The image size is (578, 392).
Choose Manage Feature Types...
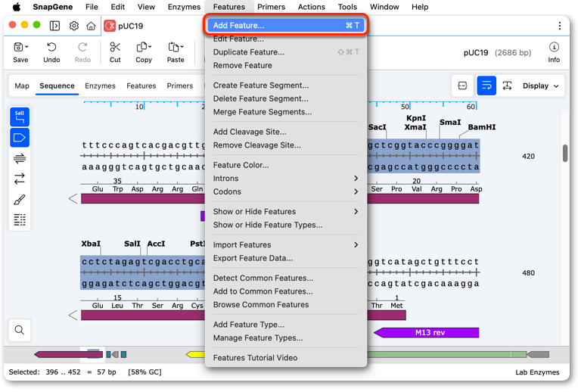coord(286,338)
